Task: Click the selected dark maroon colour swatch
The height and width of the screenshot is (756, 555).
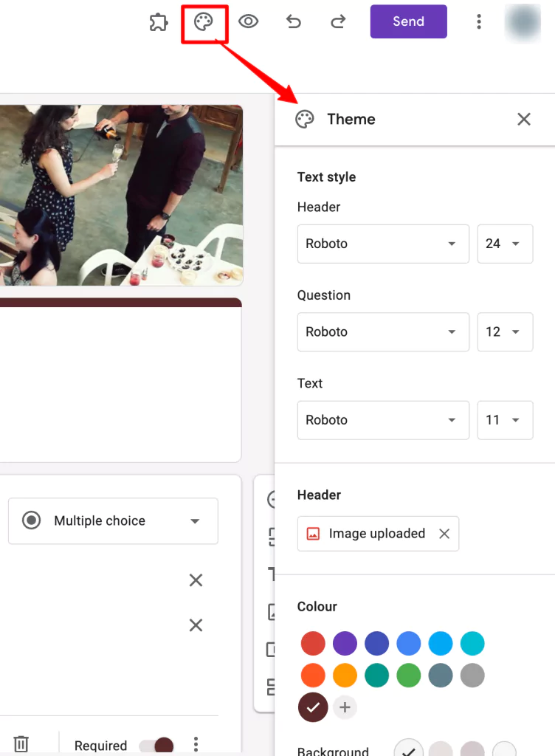Action: (x=313, y=707)
